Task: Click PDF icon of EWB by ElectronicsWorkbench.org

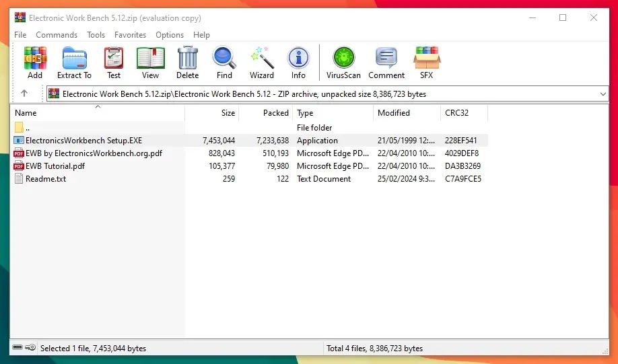Action: point(19,153)
